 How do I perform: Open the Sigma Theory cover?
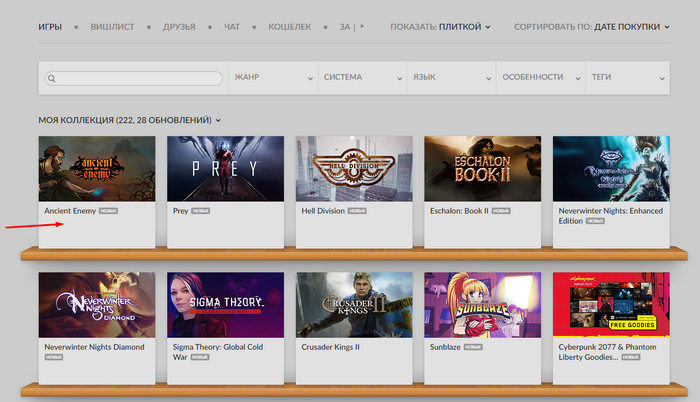click(225, 305)
